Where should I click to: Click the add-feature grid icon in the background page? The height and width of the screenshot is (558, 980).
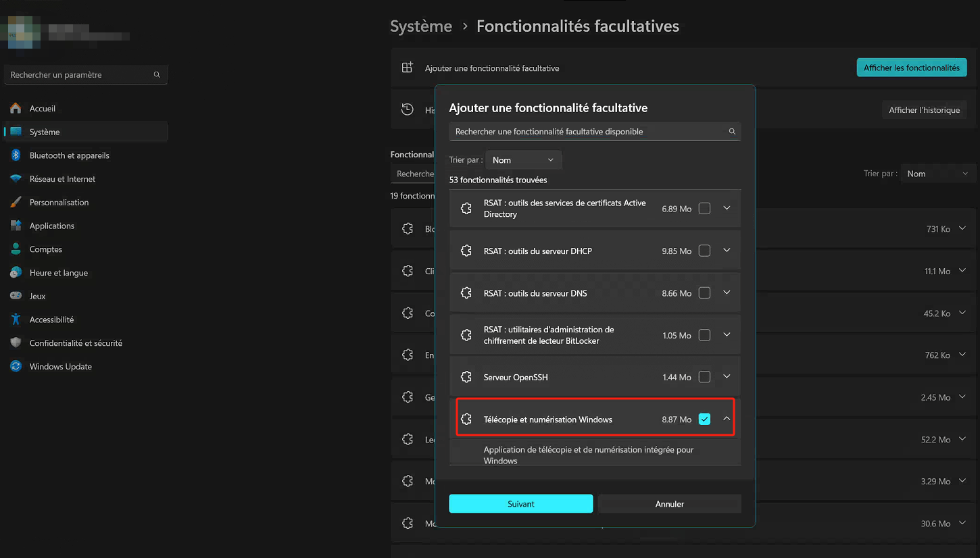407,68
